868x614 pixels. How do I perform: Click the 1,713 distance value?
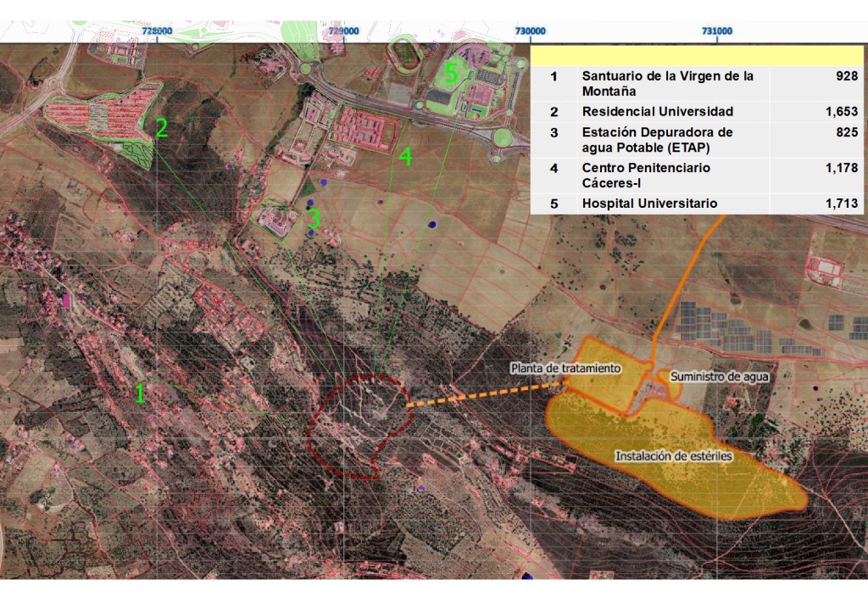pyautogui.click(x=842, y=204)
